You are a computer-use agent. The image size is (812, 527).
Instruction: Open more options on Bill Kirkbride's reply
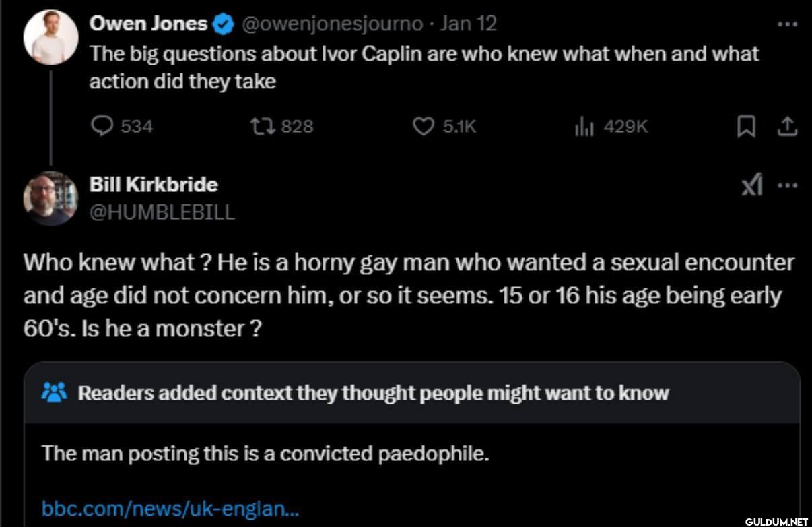[786, 185]
